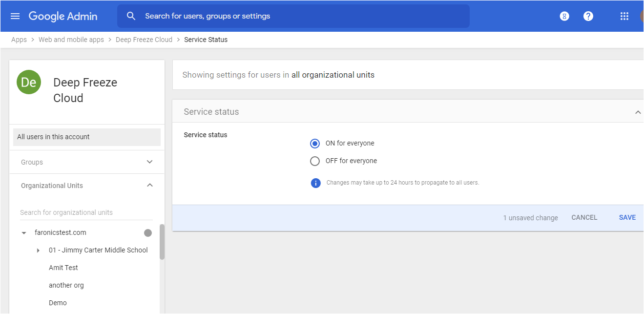Image resolution: width=644 pixels, height=314 pixels.
Task: Click 'all organizational units' text
Action: (333, 75)
